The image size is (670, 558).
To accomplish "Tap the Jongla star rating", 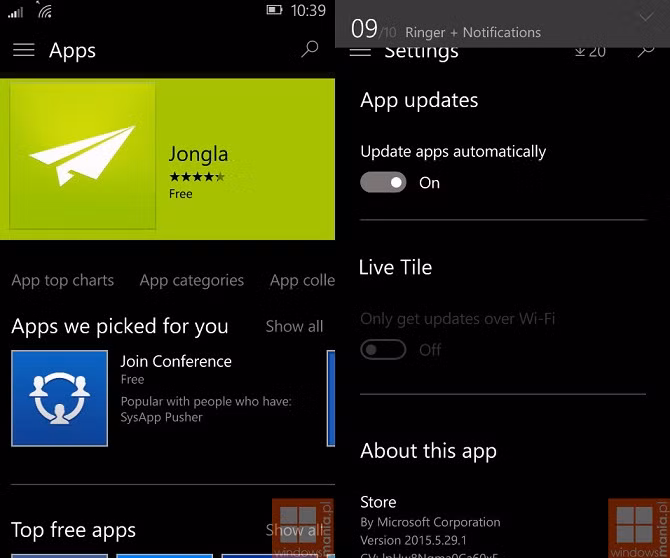I will pyautogui.click(x=197, y=177).
